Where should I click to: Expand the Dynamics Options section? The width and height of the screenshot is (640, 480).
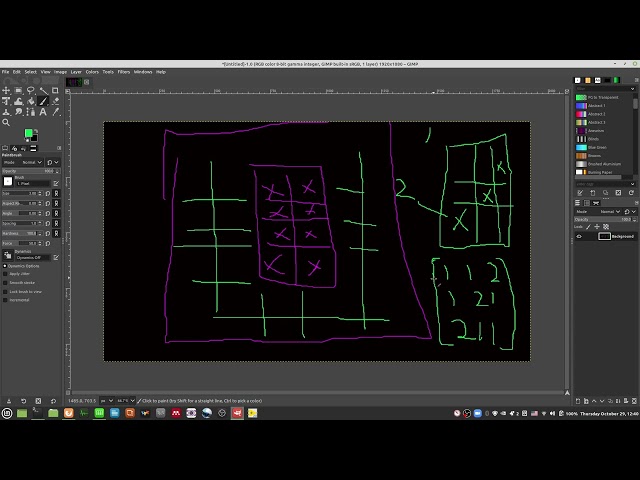pos(5,266)
